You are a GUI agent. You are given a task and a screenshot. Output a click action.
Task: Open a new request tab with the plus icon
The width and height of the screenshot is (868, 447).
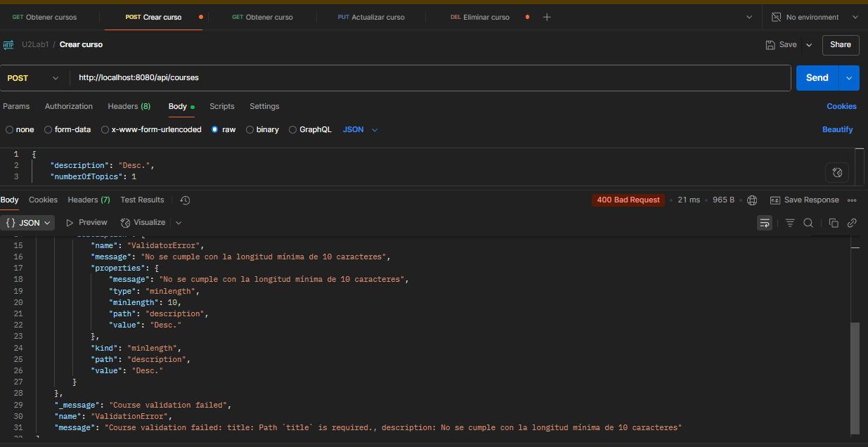547,17
